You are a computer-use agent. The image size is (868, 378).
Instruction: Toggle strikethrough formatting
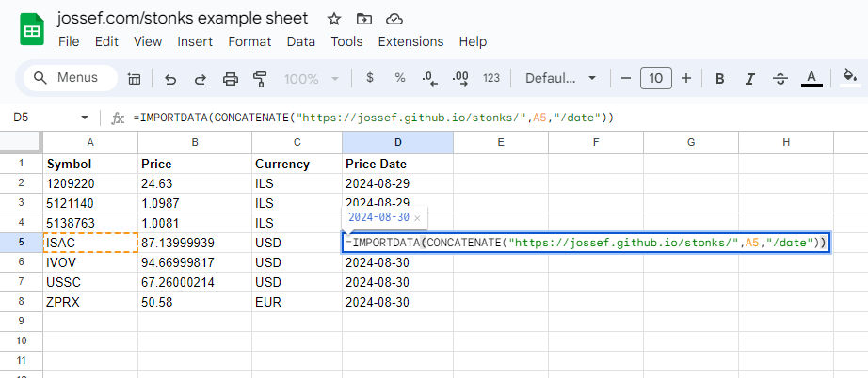780,79
